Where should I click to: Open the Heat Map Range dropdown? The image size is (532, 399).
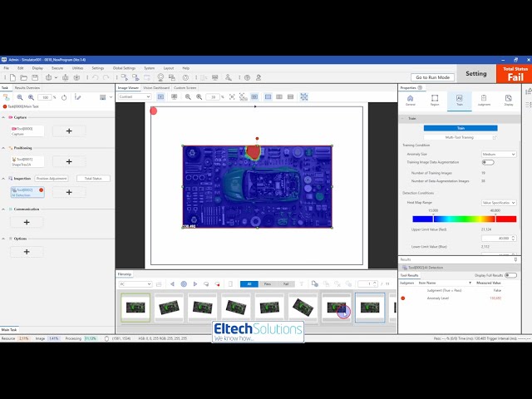(x=499, y=202)
